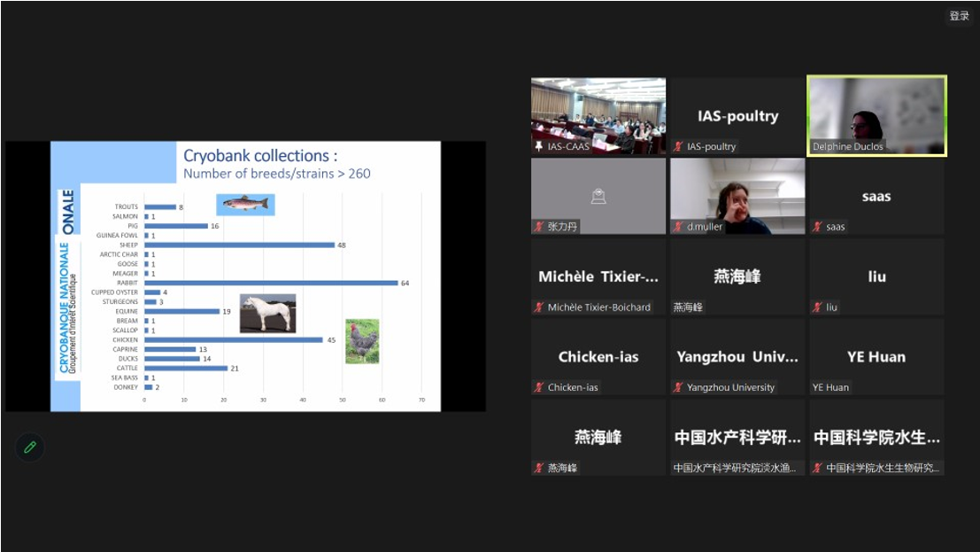Click muted microphone icon next to d.muller
Viewport: 980px width, 552px height.
(678, 227)
